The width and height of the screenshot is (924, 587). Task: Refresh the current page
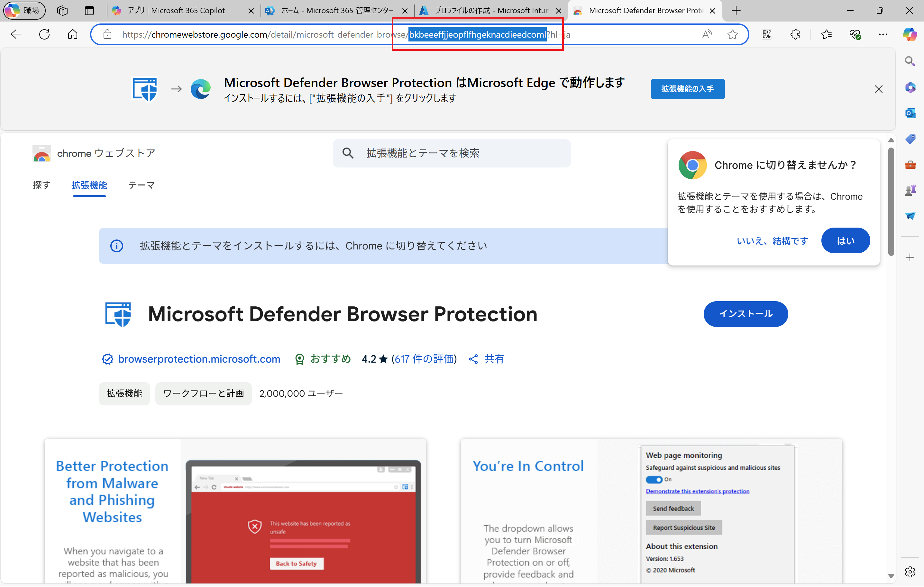pos(44,34)
